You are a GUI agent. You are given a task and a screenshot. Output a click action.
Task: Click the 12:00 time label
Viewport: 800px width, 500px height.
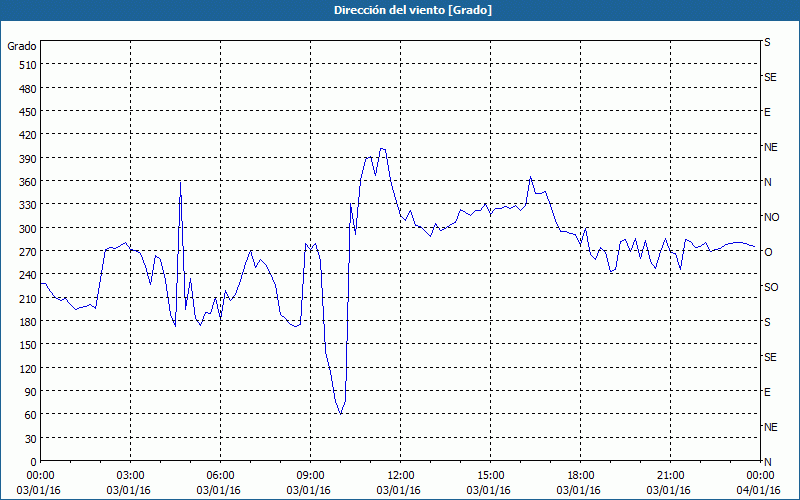click(x=401, y=476)
